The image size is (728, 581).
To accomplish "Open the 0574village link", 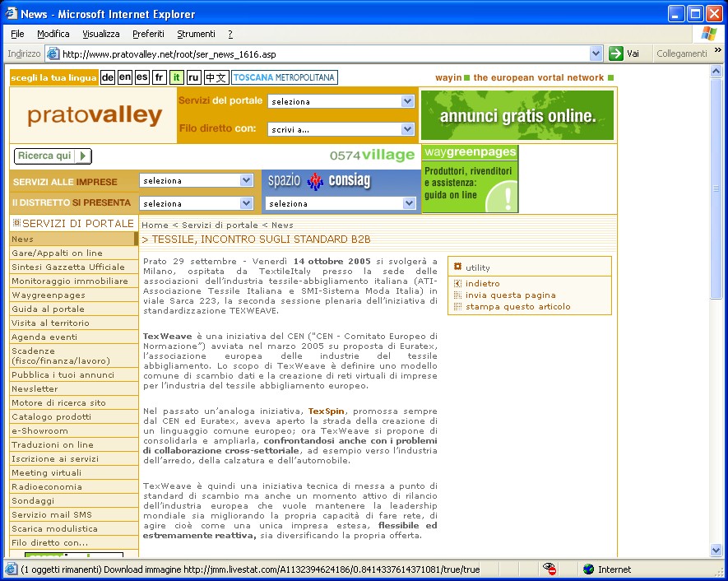I will (x=372, y=155).
